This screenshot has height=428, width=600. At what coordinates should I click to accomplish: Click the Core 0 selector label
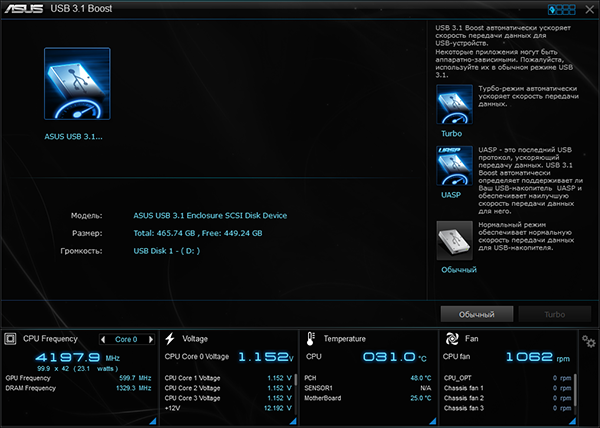[x=126, y=339]
